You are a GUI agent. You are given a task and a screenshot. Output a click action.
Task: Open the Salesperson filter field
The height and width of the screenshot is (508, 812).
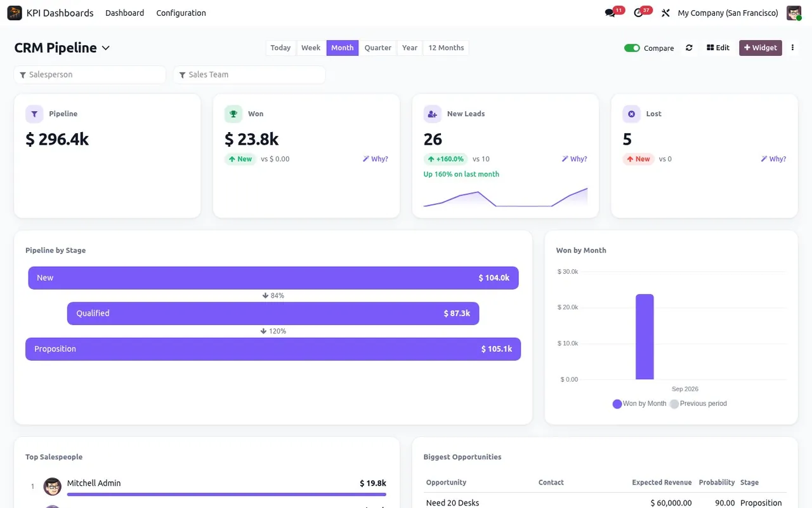point(89,75)
